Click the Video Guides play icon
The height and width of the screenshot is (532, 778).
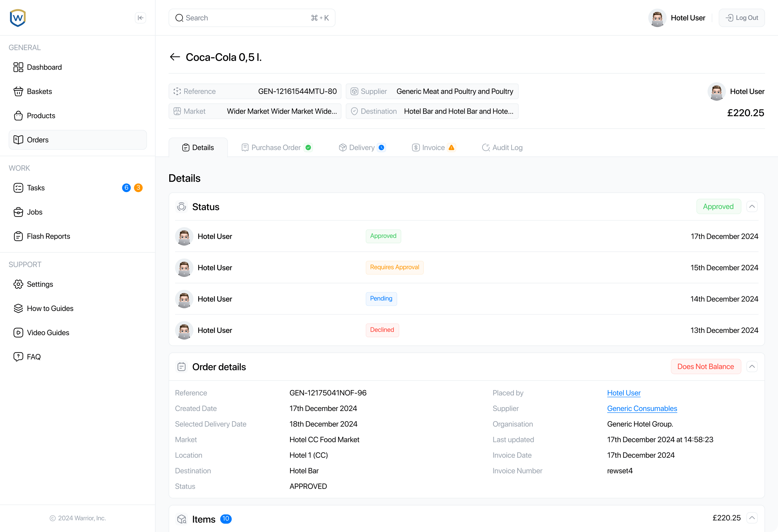click(x=18, y=333)
